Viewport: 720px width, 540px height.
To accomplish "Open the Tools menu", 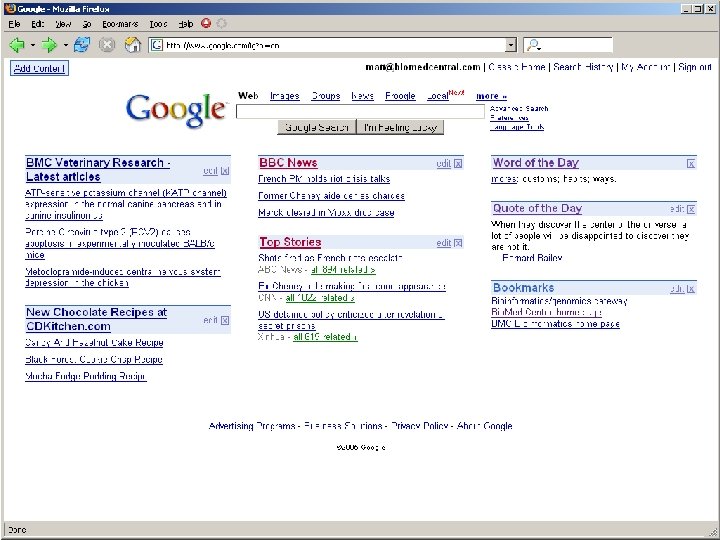I will [x=158, y=24].
